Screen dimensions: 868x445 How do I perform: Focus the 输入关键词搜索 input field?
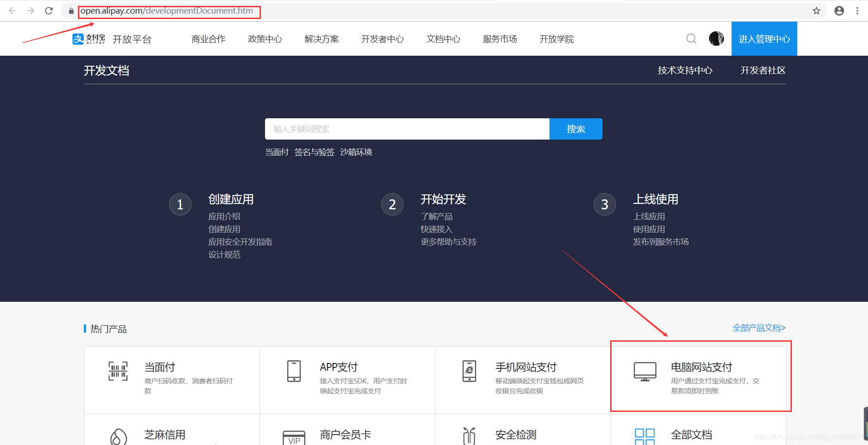(407, 129)
